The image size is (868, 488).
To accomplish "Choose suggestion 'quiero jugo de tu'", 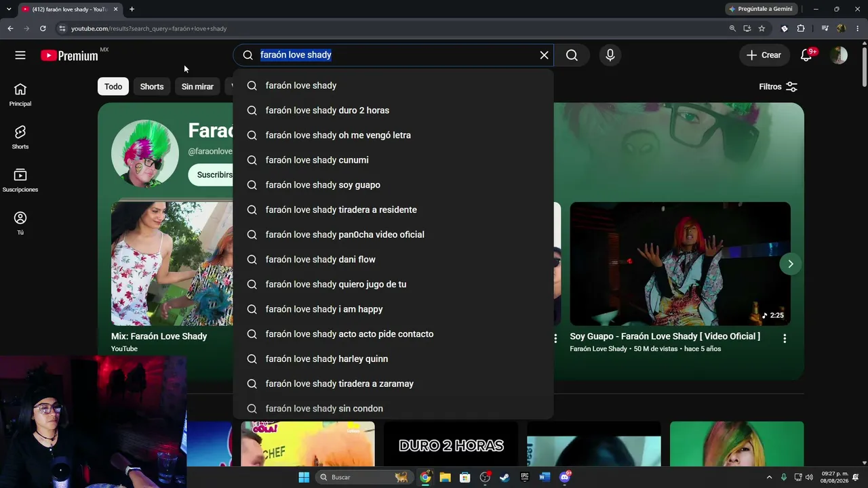I will point(393,284).
